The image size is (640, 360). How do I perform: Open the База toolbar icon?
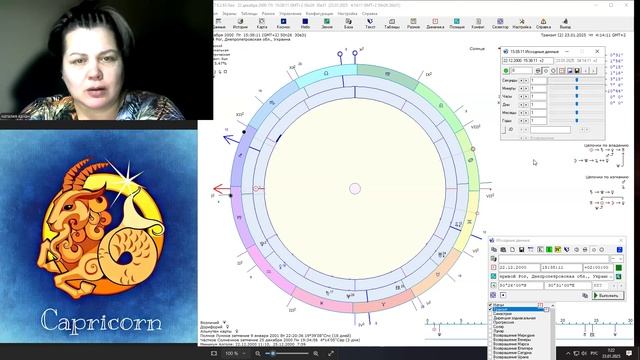(x=348, y=23)
